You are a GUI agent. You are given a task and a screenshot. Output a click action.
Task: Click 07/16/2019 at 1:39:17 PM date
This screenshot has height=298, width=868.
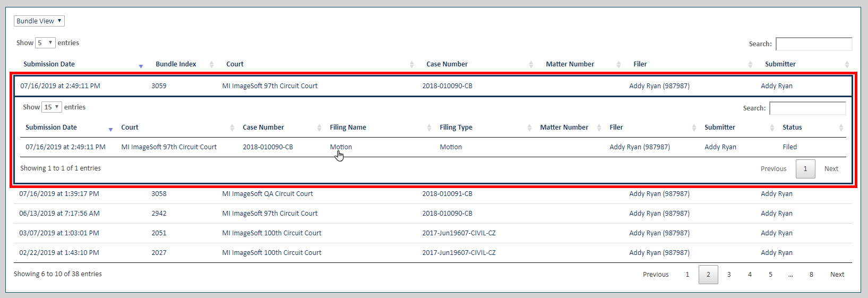[x=59, y=194]
